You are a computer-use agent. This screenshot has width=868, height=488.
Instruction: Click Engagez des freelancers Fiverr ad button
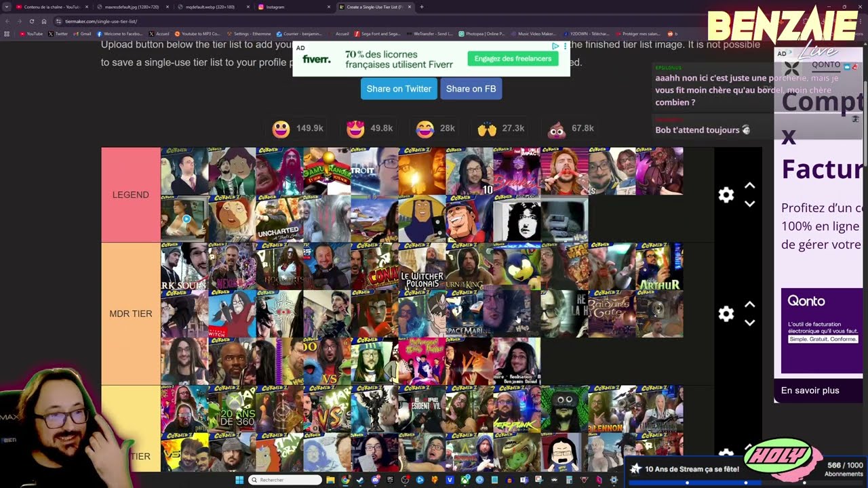click(513, 59)
